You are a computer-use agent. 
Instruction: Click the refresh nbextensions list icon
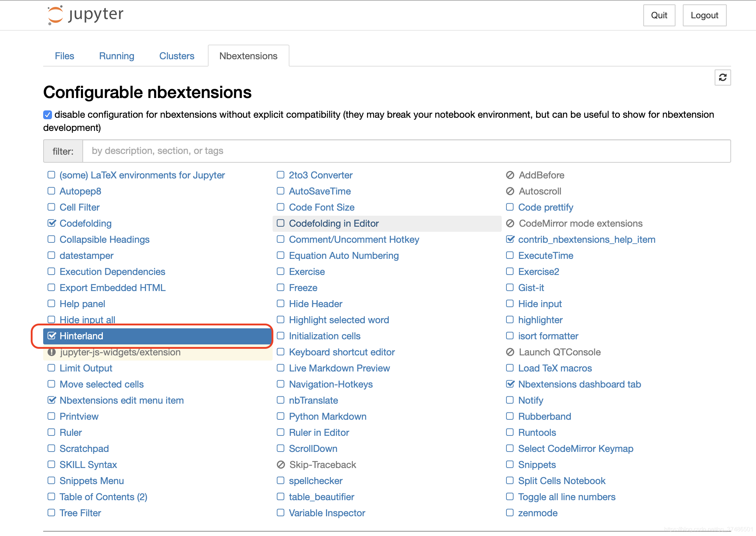click(x=722, y=78)
